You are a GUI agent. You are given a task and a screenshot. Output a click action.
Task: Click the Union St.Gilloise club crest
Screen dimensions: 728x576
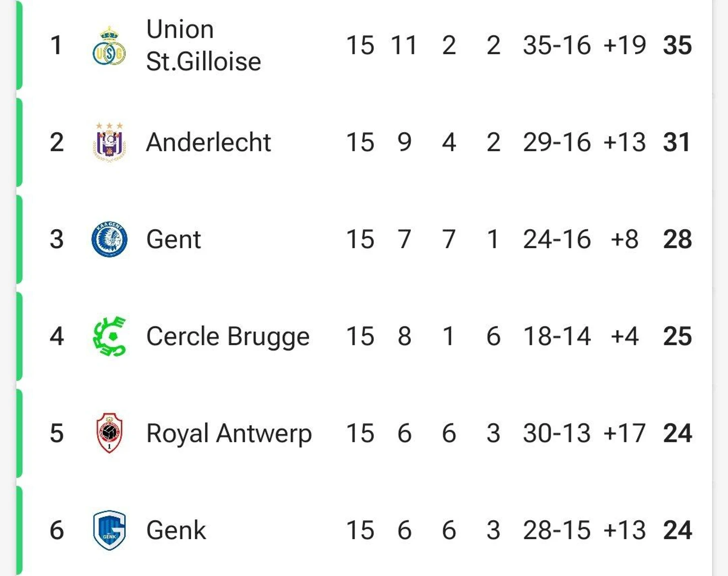point(109,46)
